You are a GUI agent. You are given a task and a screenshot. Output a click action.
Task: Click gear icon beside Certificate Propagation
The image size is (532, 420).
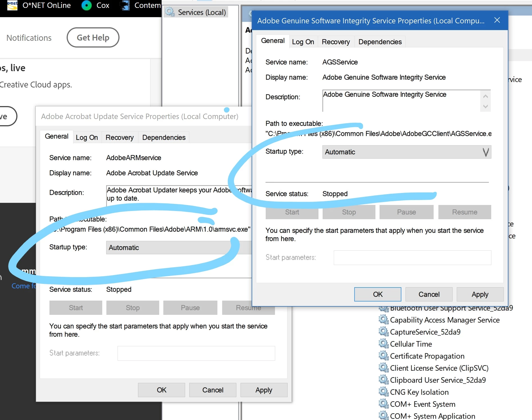pos(383,356)
